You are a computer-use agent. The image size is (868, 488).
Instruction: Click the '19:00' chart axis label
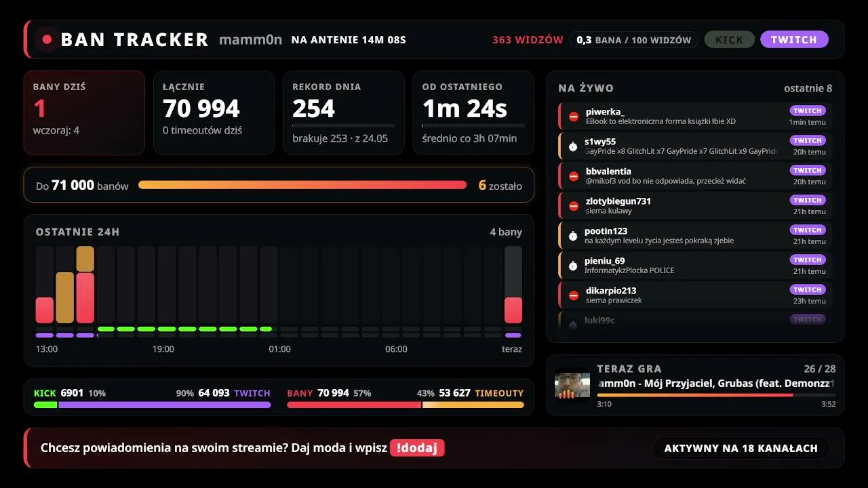(163, 349)
